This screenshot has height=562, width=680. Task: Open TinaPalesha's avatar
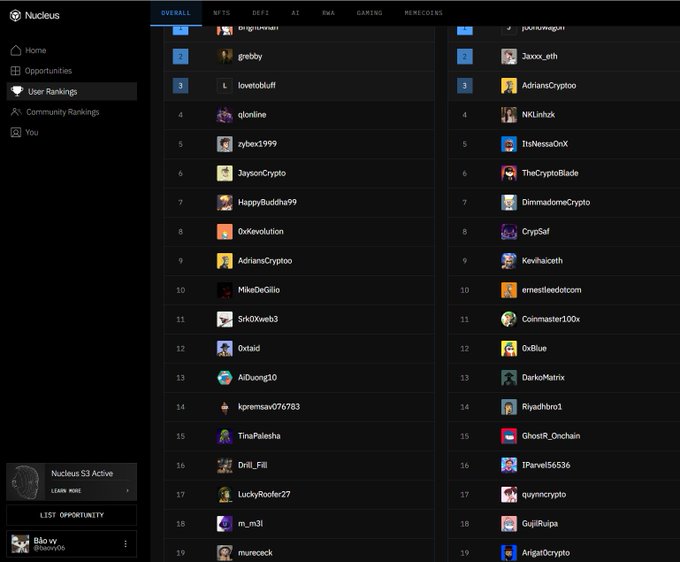click(x=225, y=436)
